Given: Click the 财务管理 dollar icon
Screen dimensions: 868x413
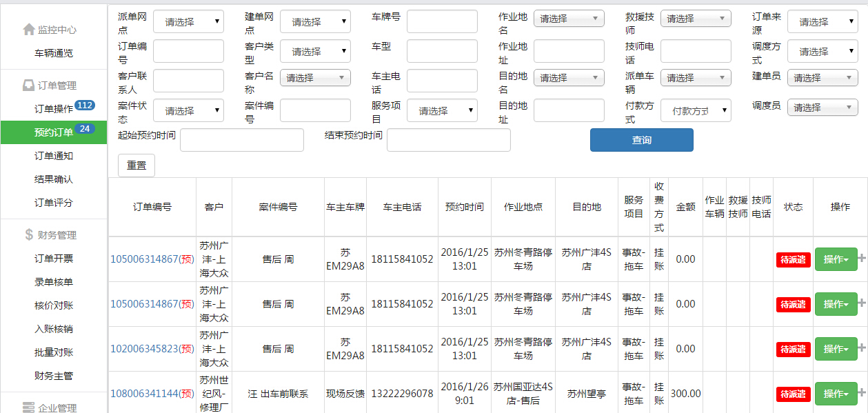Looking at the screenshot, I should click(28, 235).
